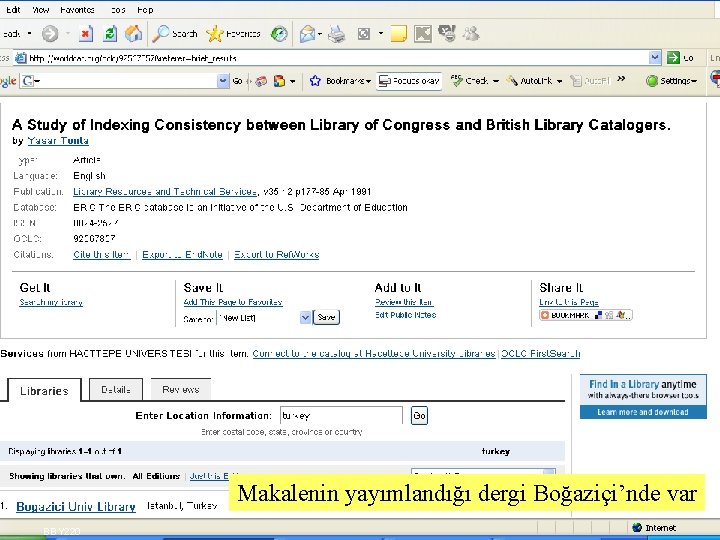The width and height of the screenshot is (720, 540).
Task: Click the Bookmark share badge under Share It
Action: click(585, 315)
